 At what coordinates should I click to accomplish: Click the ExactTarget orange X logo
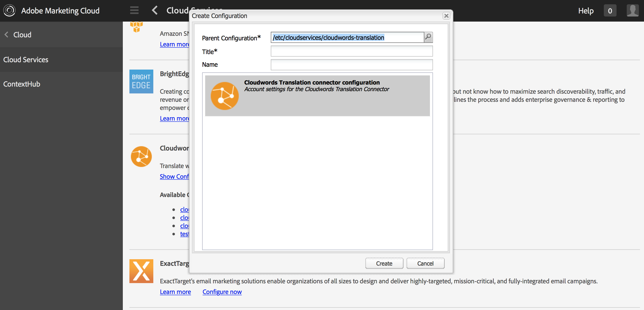(141, 271)
